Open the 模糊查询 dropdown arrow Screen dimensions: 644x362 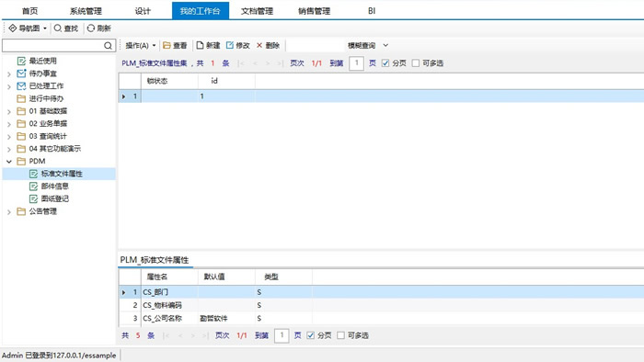click(385, 45)
